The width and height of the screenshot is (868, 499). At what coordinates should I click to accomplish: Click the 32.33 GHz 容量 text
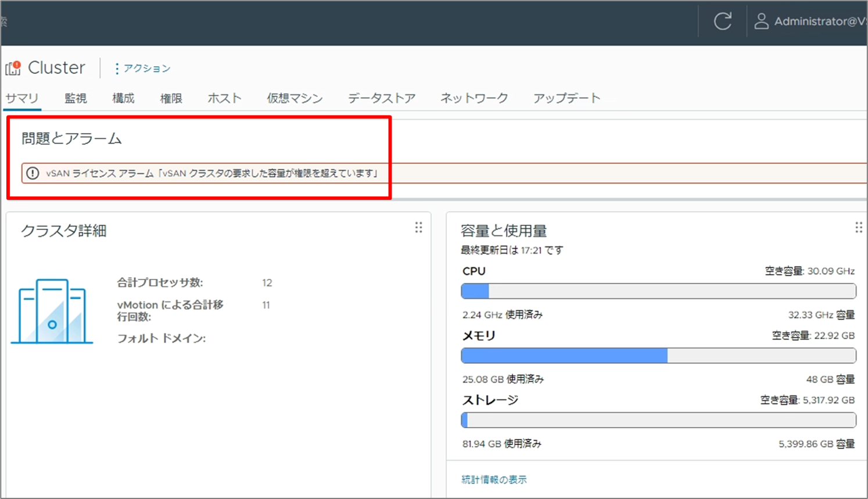(x=821, y=315)
